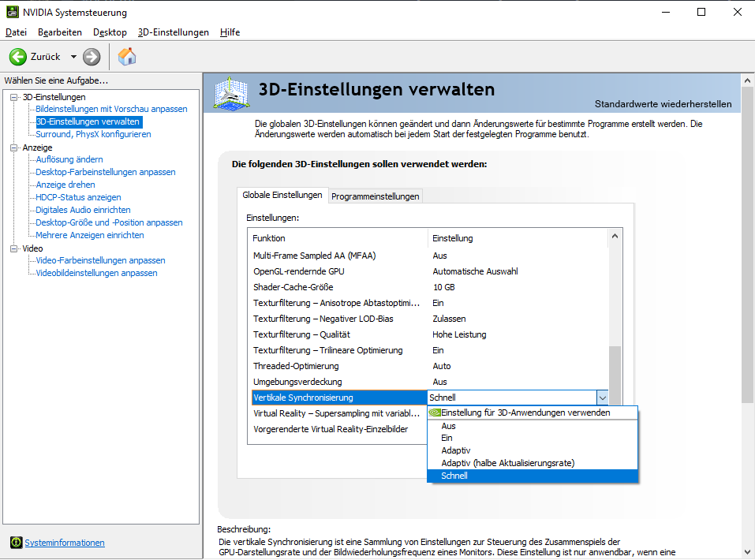Select 'Einstellung für 3D-Anwendungen verwenden' option
This screenshot has width=755, height=560.
(525, 413)
